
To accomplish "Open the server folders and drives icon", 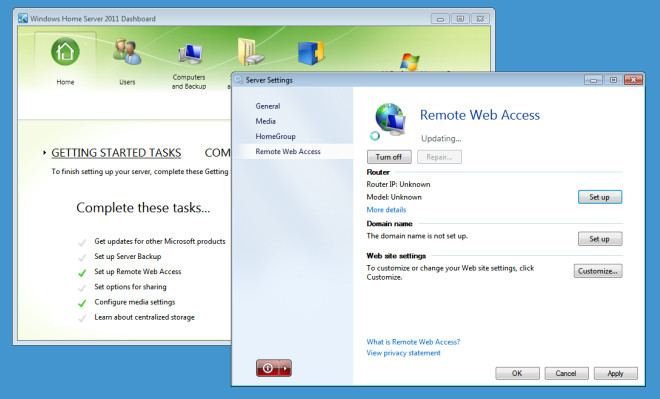I will click(250, 51).
